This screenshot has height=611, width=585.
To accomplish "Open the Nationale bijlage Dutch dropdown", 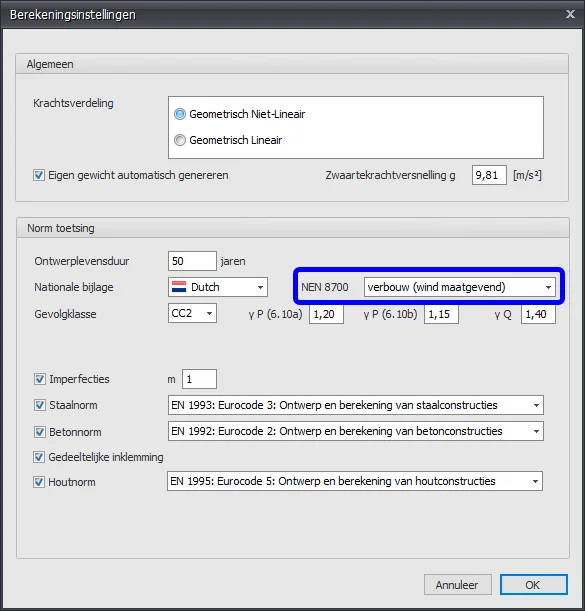I will click(218, 287).
